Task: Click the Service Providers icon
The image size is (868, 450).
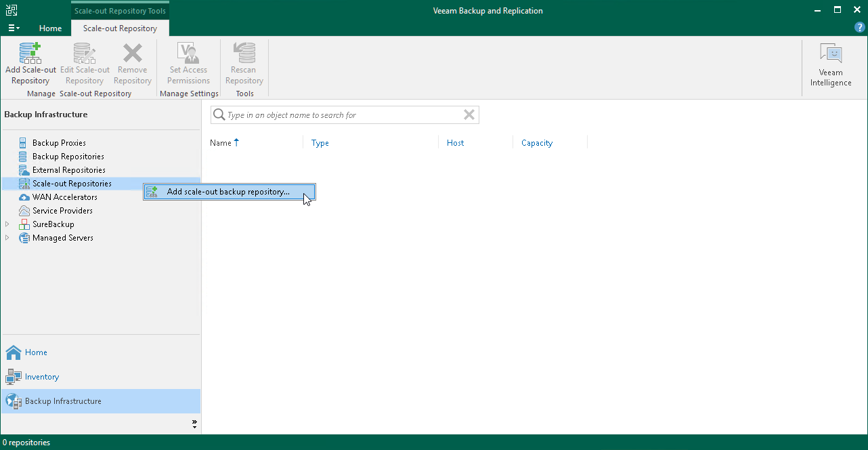Action: 24,211
